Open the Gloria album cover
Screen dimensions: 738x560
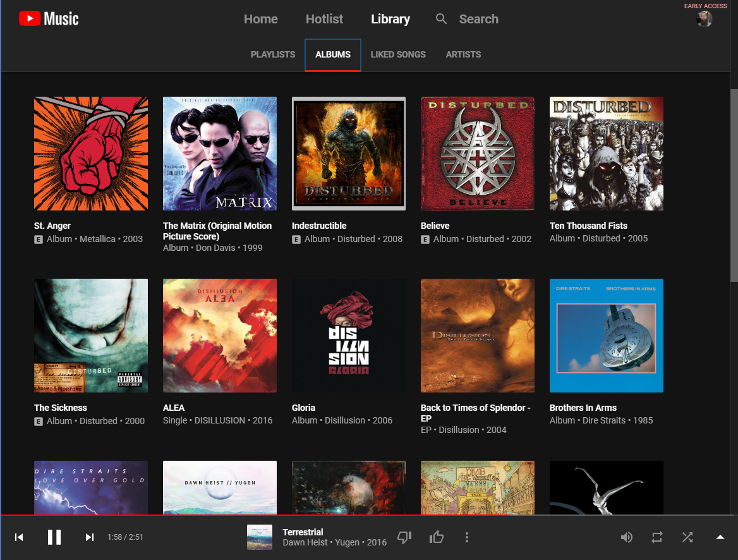coord(349,336)
